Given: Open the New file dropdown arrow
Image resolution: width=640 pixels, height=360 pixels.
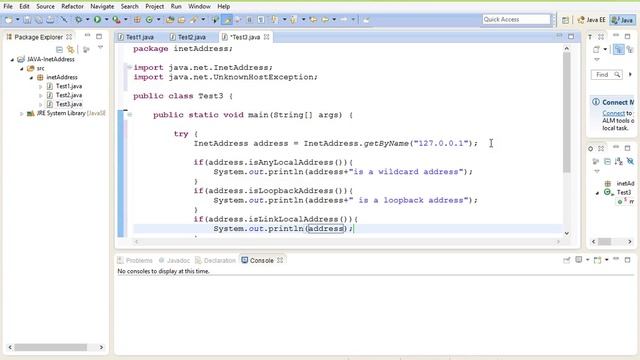Looking at the screenshot, I should [18, 20].
